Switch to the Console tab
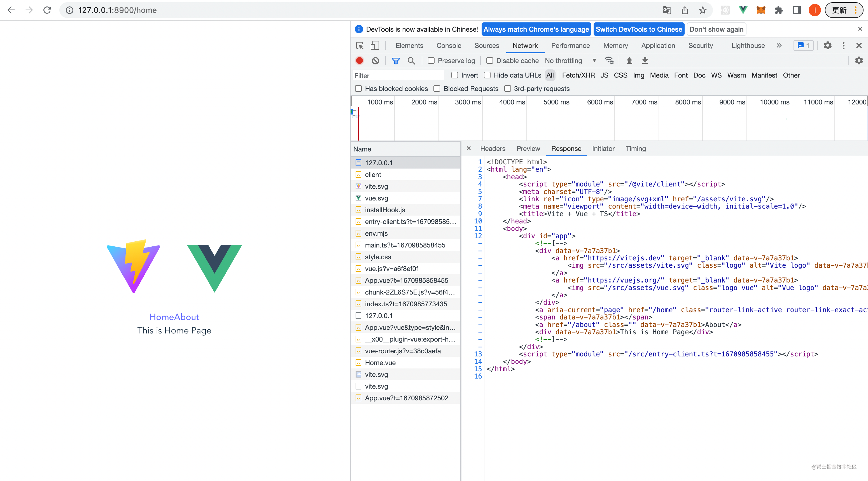Screen dimensions: 868x481 pos(449,45)
